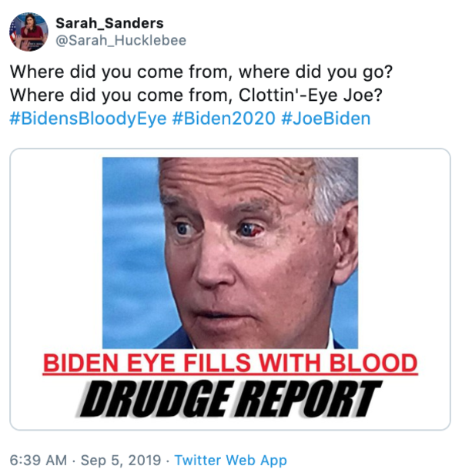This screenshot has height=476, width=462.
Task: Click the gray hair in the photo
Action: tap(335, 188)
